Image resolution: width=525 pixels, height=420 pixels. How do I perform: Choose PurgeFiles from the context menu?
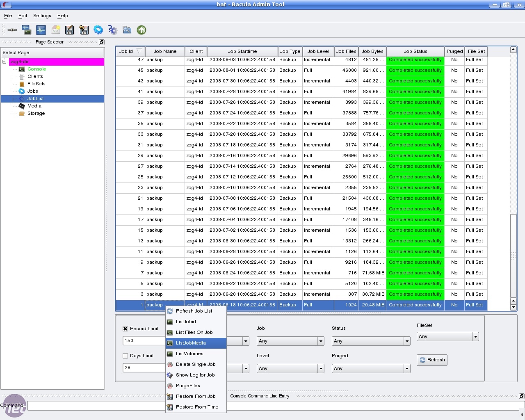(x=196, y=386)
